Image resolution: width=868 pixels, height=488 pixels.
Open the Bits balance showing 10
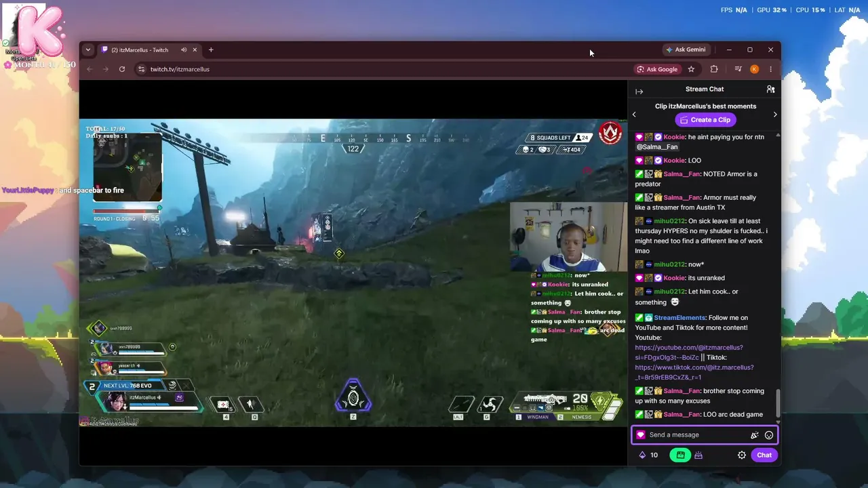[648, 455]
